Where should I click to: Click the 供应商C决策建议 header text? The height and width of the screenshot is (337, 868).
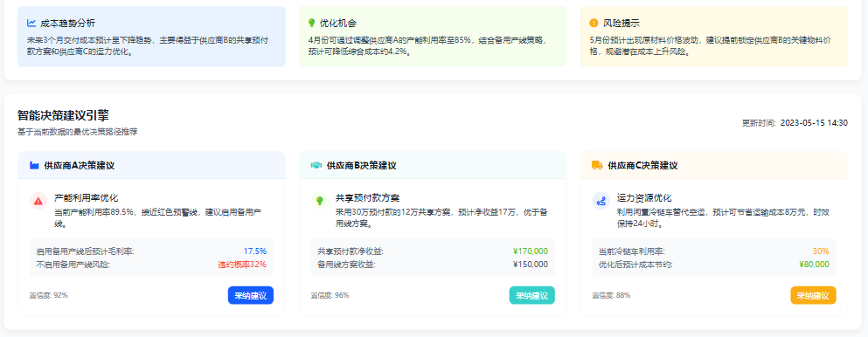[642, 165]
